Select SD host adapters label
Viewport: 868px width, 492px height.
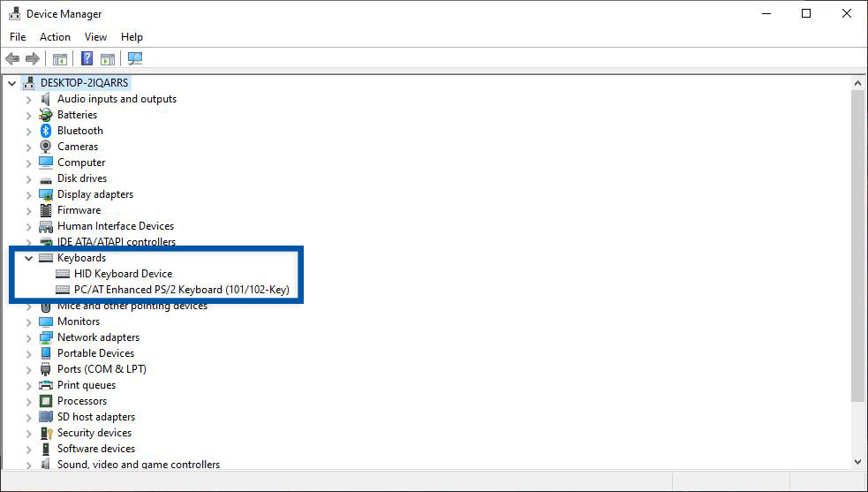pos(95,417)
